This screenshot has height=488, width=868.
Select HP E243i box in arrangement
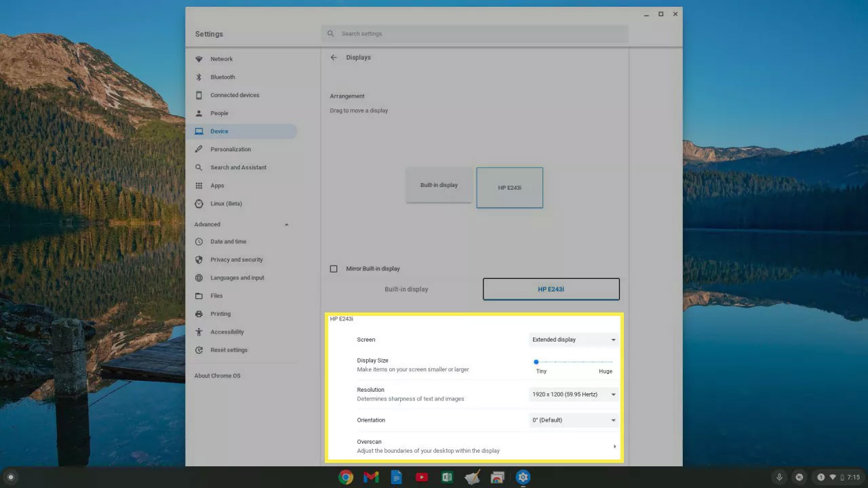click(x=510, y=188)
